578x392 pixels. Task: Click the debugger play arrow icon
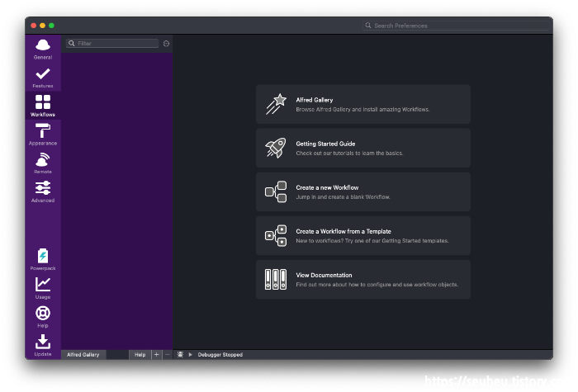click(x=190, y=354)
